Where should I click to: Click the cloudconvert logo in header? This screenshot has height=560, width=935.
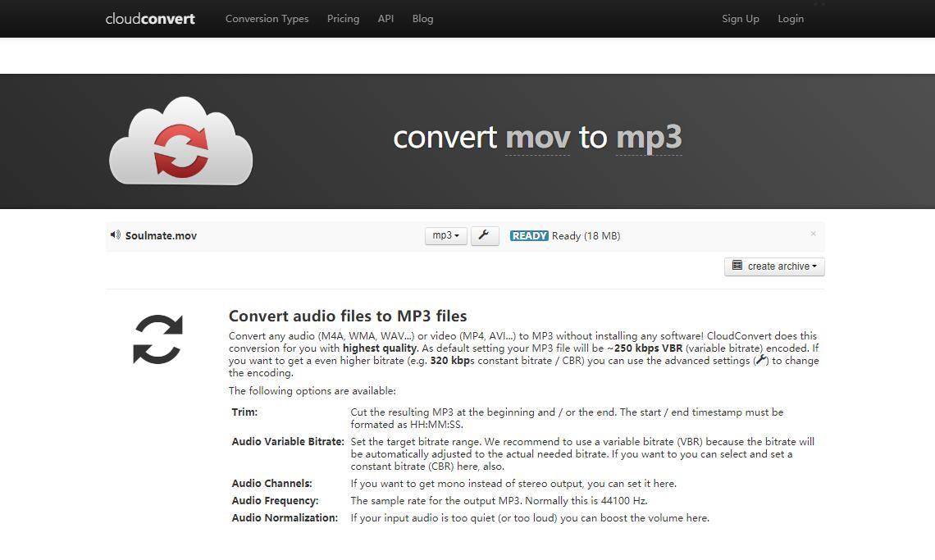(x=150, y=19)
